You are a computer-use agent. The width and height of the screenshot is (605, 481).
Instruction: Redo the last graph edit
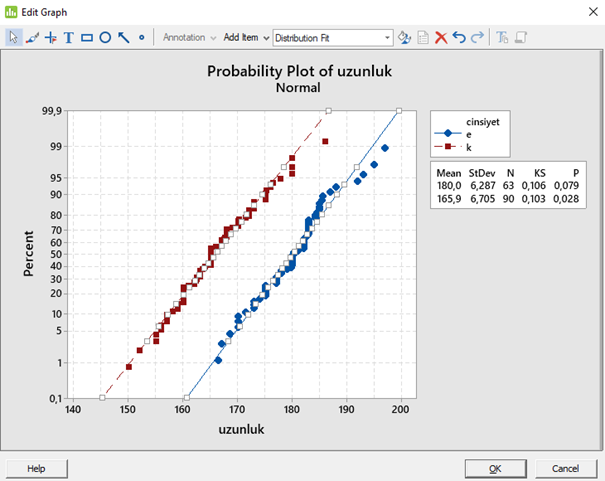pos(477,37)
